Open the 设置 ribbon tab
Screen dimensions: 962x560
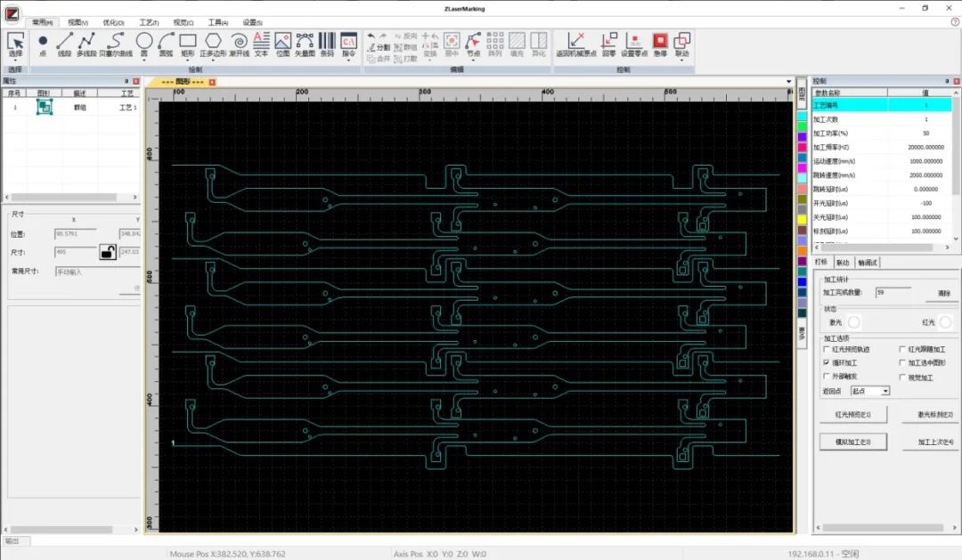click(252, 22)
